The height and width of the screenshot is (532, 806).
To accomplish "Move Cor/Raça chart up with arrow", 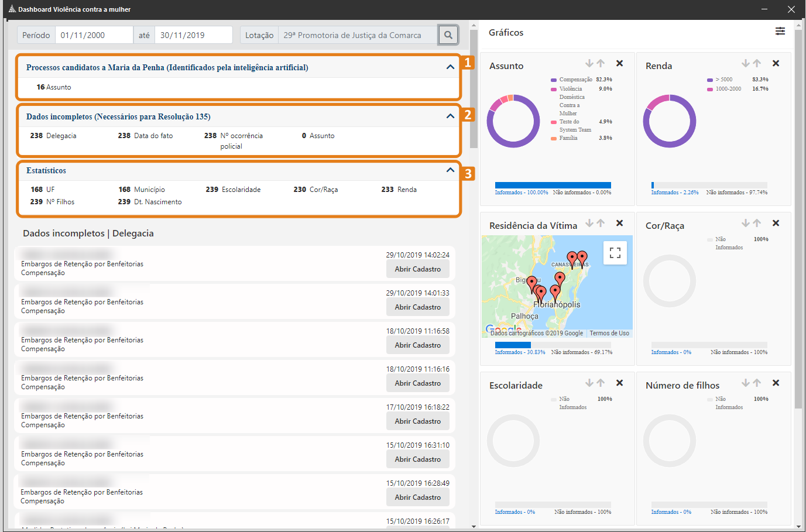I will 757,223.
